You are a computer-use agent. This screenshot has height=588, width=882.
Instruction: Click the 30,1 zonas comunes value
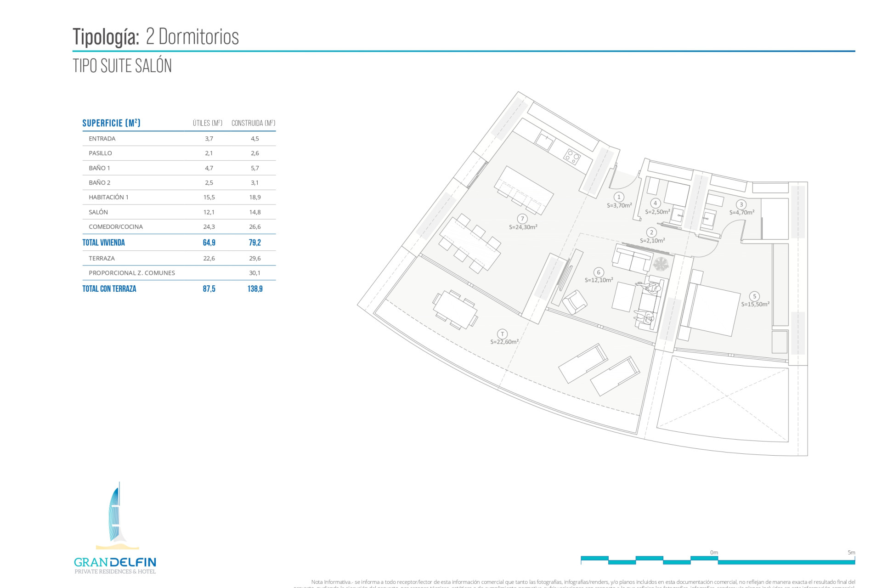[x=255, y=273]
